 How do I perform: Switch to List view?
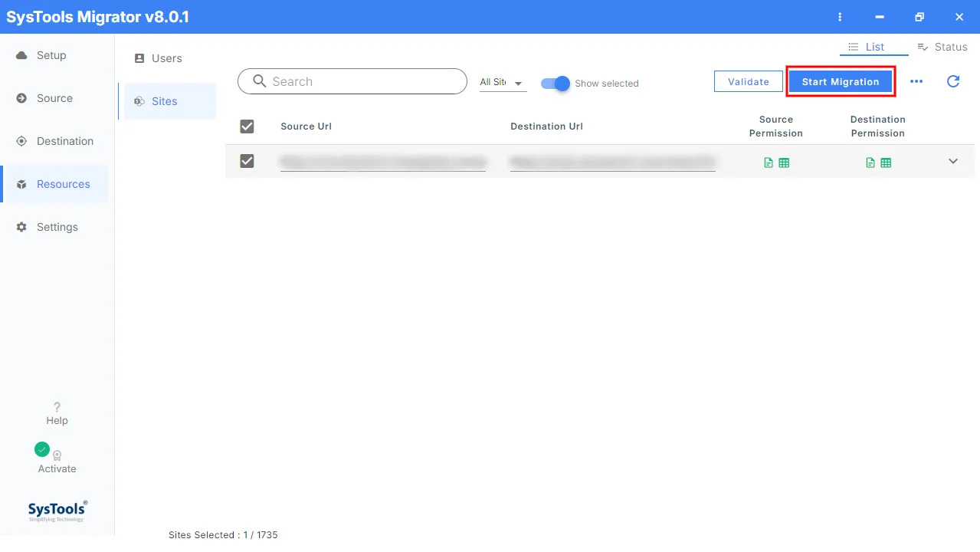click(873, 47)
